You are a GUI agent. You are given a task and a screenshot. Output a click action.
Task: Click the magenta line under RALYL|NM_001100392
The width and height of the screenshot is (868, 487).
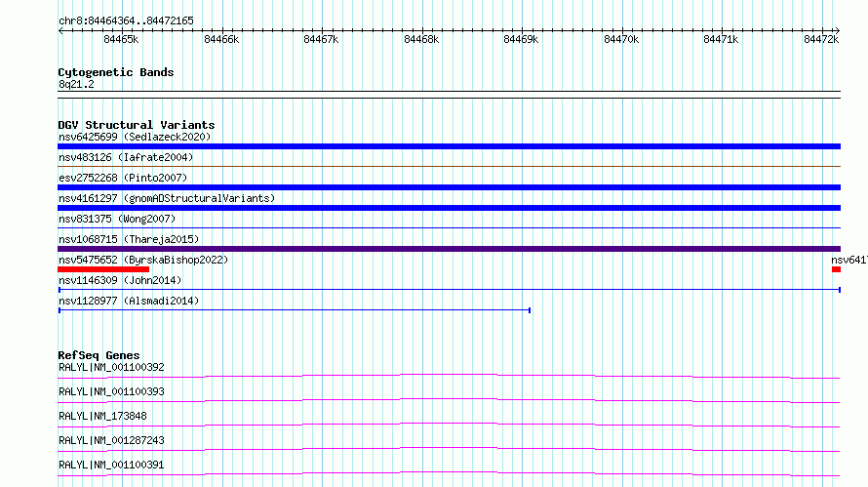pyautogui.click(x=449, y=376)
